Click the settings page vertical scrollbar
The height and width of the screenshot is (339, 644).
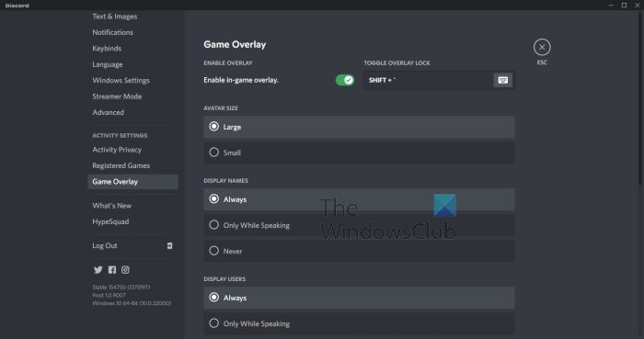pos(640,98)
